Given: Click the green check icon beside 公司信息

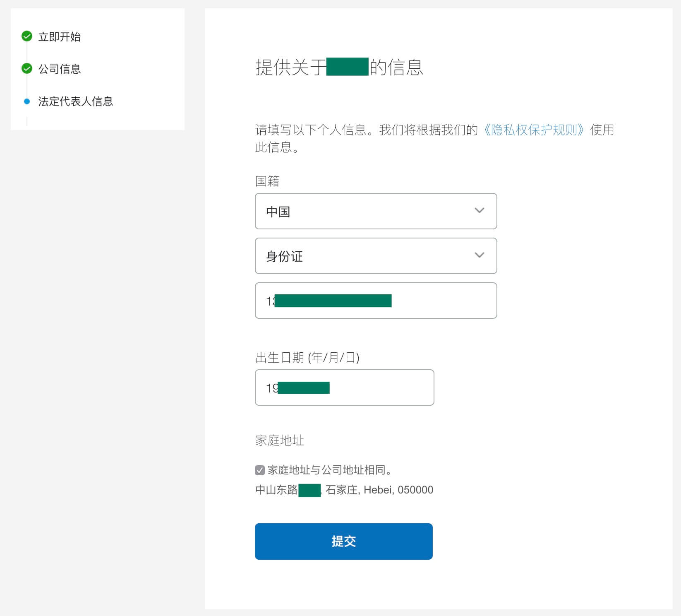Looking at the screenshot, I should pos(27,69).
